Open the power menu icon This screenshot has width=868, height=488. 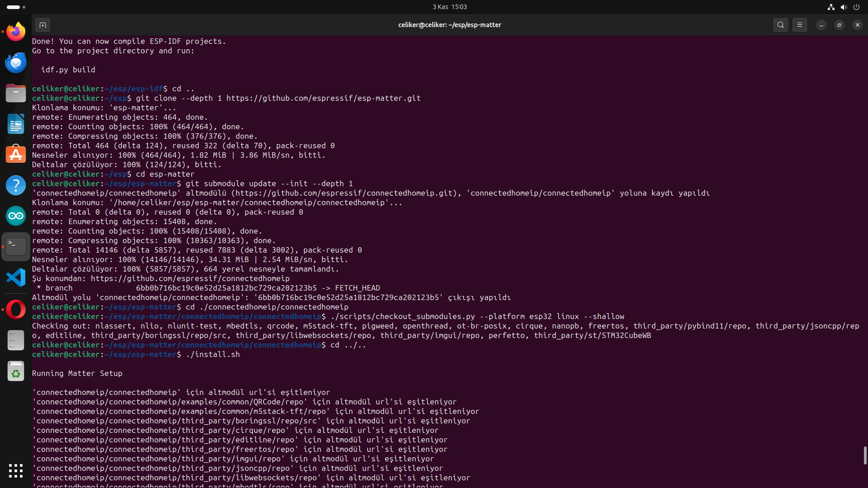coord(856,7)
